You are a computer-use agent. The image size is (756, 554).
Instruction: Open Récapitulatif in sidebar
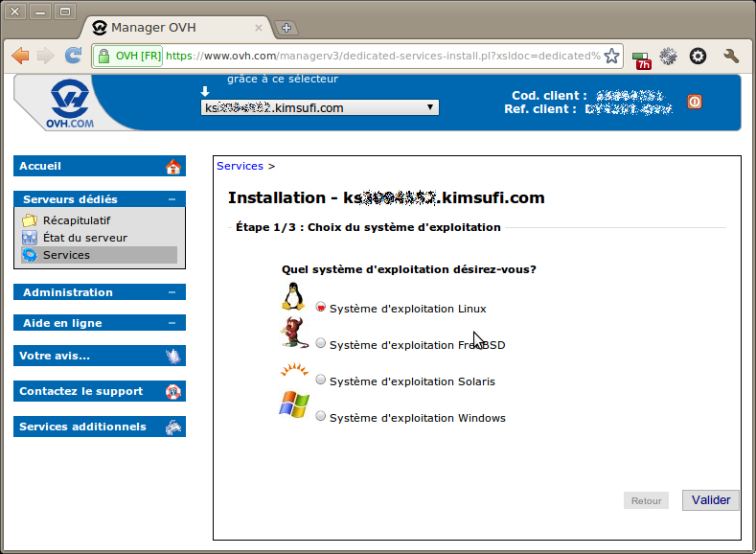[x=77, y=220]
